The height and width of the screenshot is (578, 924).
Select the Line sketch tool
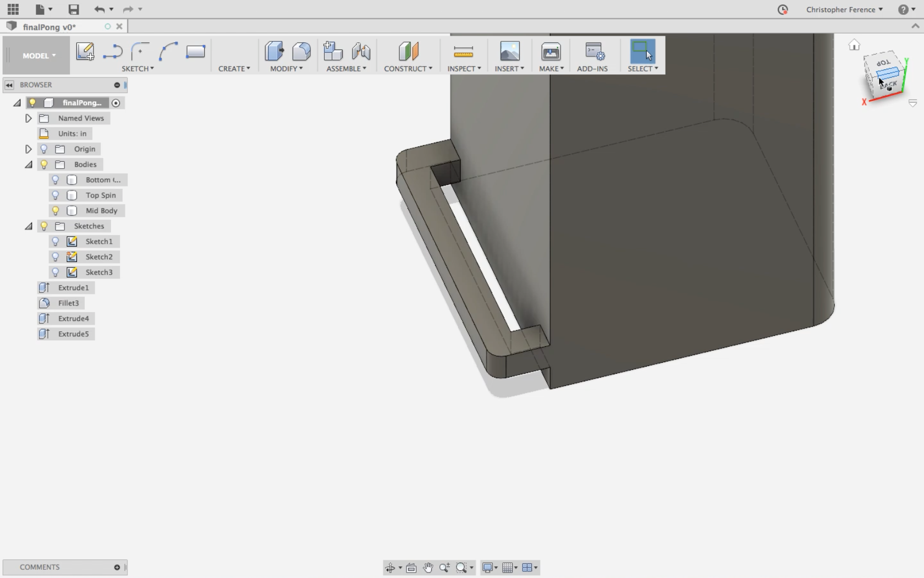(x=113, y=52)
